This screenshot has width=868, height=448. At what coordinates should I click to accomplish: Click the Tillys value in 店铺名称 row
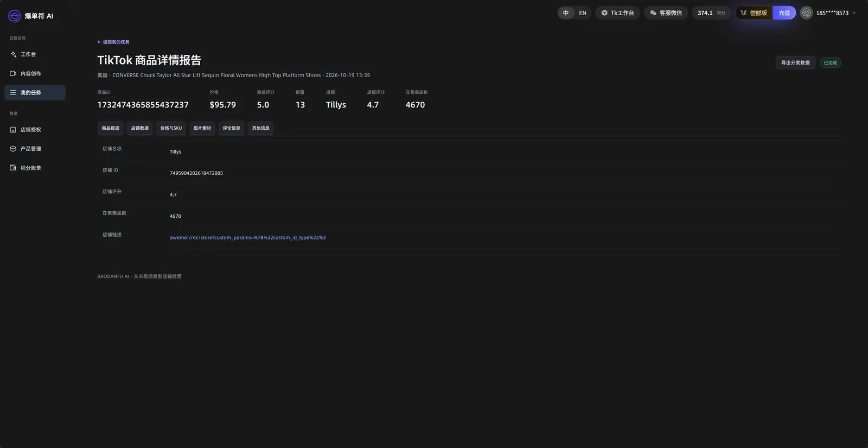click(x=175, y=152)
